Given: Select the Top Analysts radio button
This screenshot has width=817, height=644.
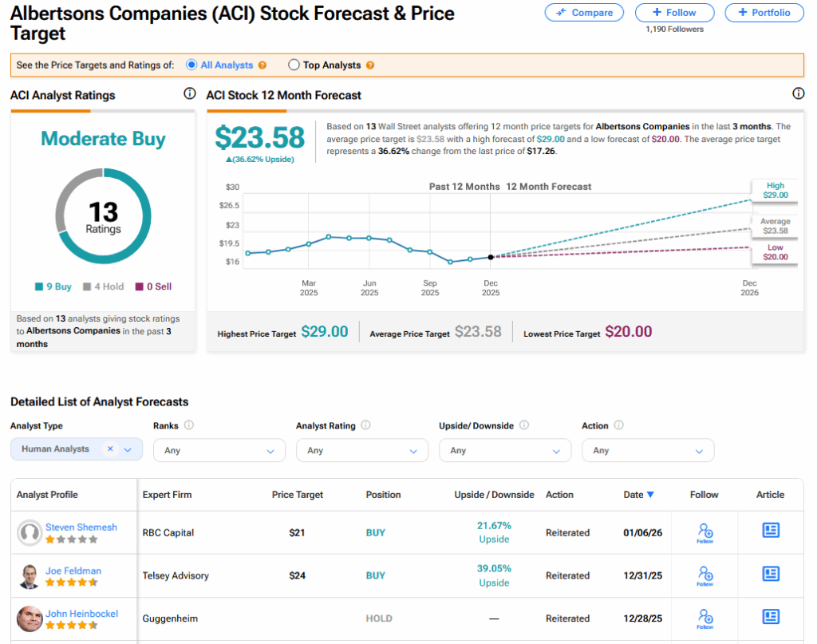Looking at the screenshot, I should point(294,65).
